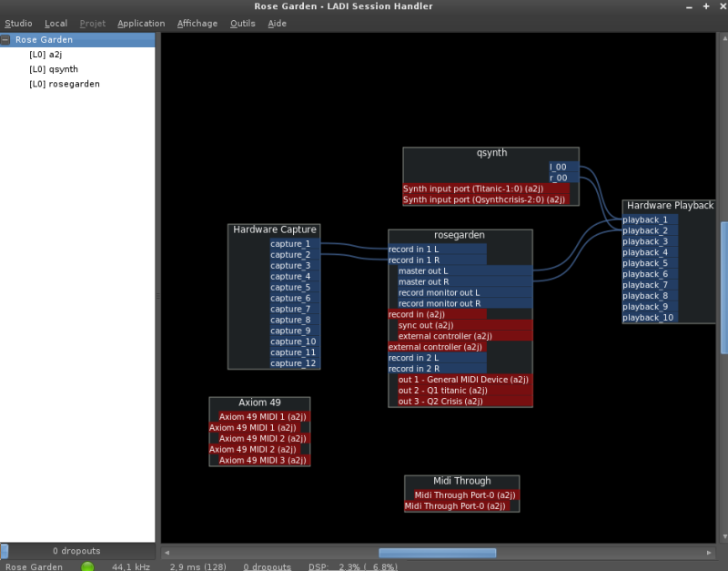Click the Rose Garden status bar label
The height and width of the screenshot is (571, 728).
pos(34,566)
